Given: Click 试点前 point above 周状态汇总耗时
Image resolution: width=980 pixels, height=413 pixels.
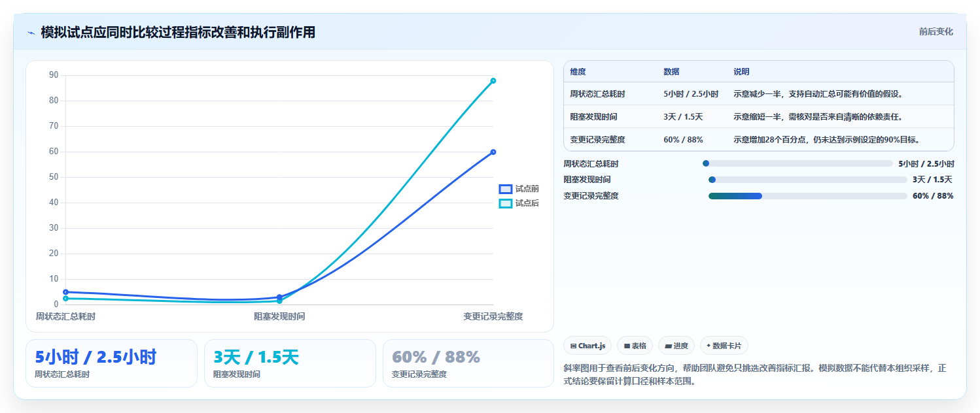Looking at the screenshot, I should pyautogui.click(x=65, y=292).
